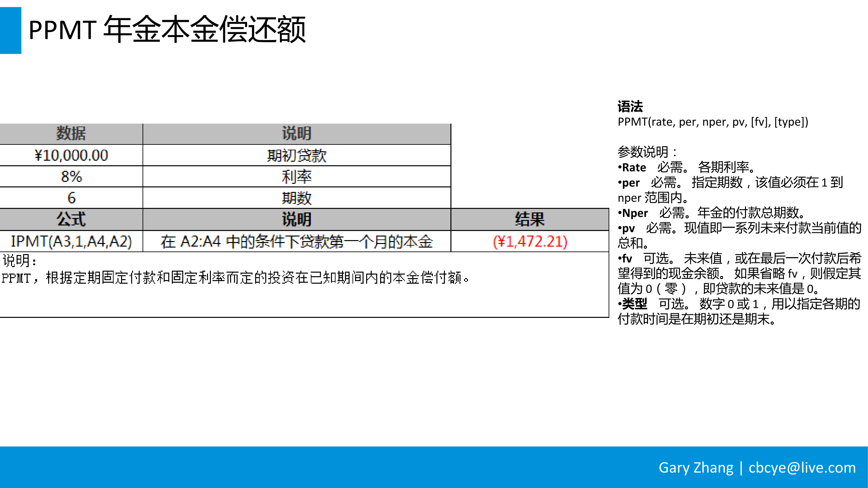Select the '结果' header cell
Image resolution: width=868 pixels, height=488 pixels.
[x=530, y=219]
